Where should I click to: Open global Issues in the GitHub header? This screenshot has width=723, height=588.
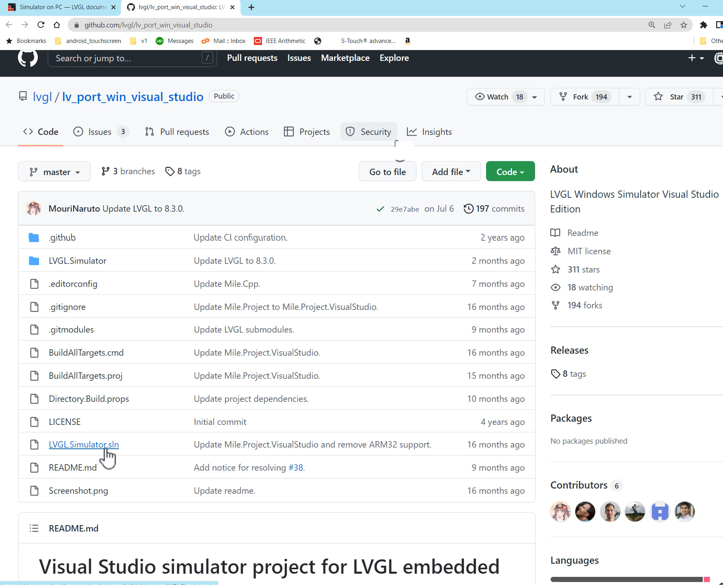[x=299, y=58]
